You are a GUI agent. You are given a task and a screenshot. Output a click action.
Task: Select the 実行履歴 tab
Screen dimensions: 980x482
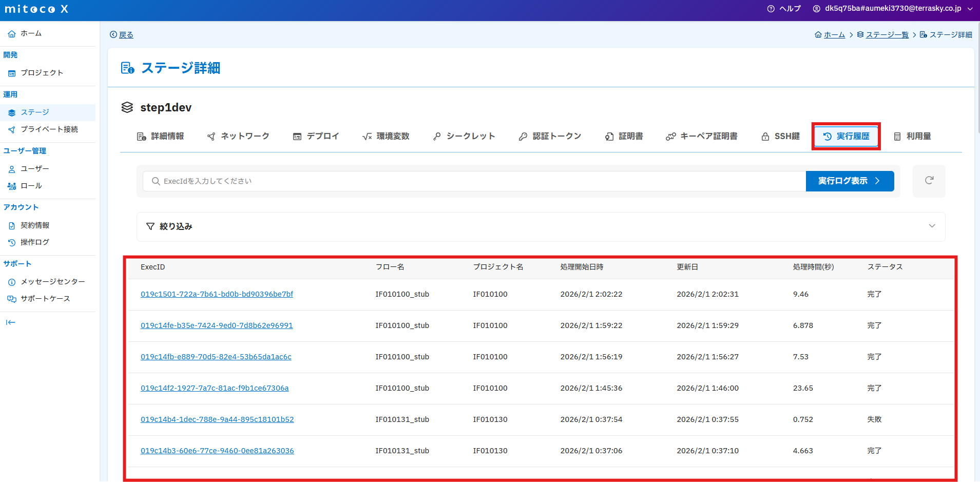tap(846, 137)
